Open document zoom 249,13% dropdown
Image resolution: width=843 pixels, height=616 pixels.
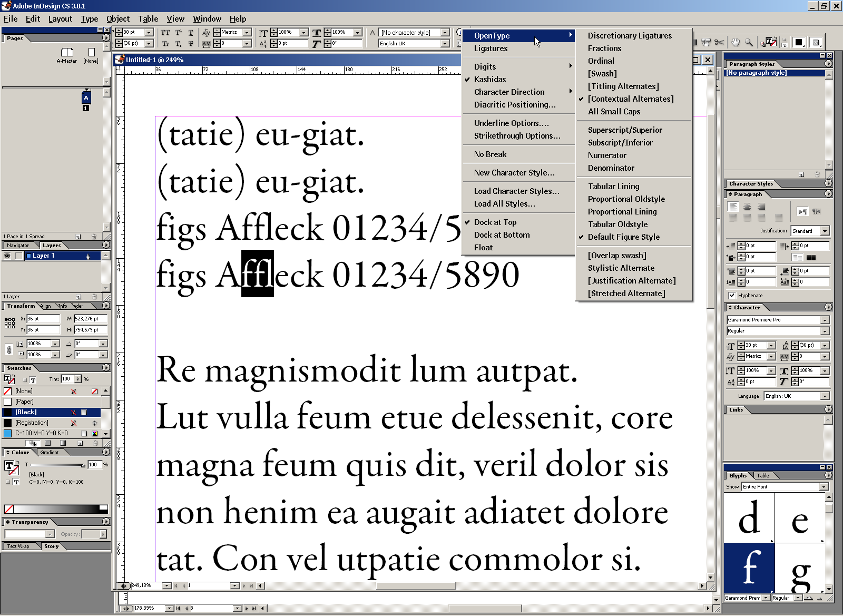(x=167, y=585)
